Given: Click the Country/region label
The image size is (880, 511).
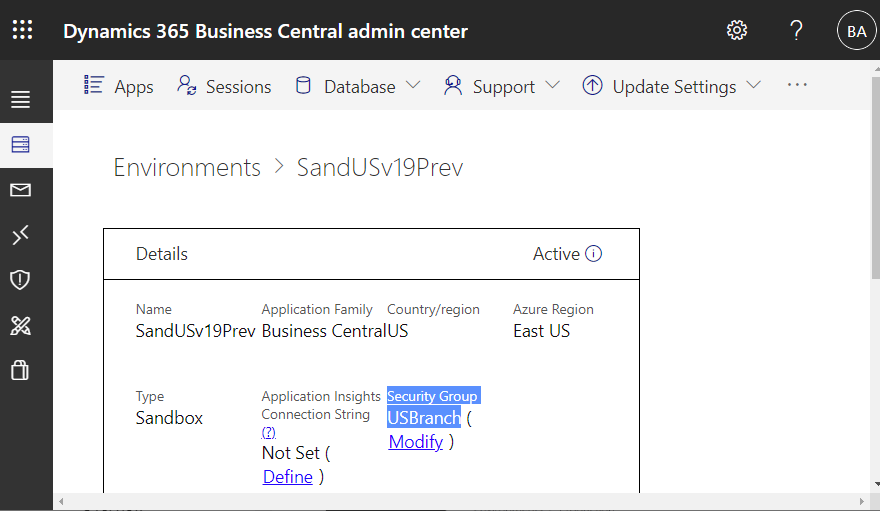Looking at the screenshot, I should tap(433, 309).
